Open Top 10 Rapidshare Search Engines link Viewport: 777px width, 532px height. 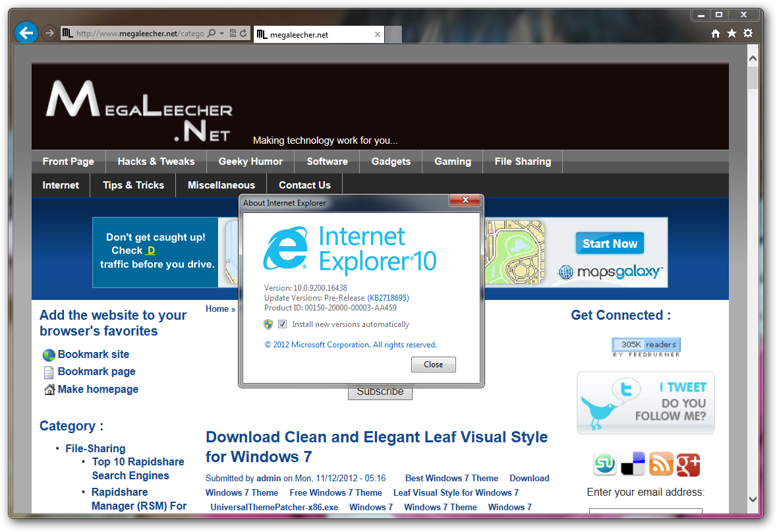point(138,469)
